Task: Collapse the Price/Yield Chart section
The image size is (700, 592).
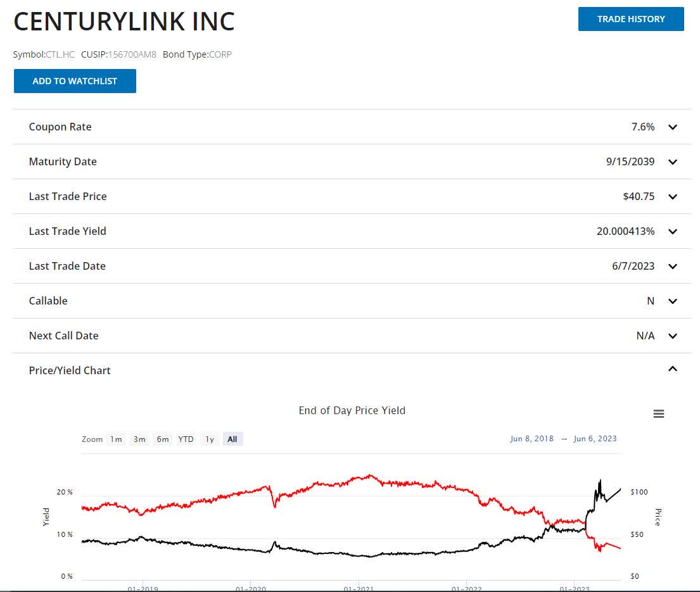Action: [x=672, y=369]
